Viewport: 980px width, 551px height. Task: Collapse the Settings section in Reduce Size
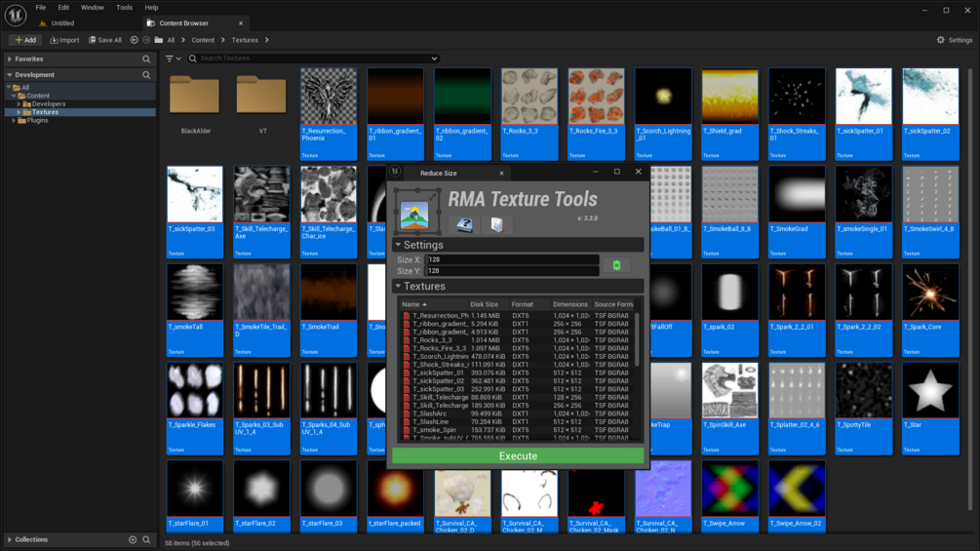tap(398, 245)
